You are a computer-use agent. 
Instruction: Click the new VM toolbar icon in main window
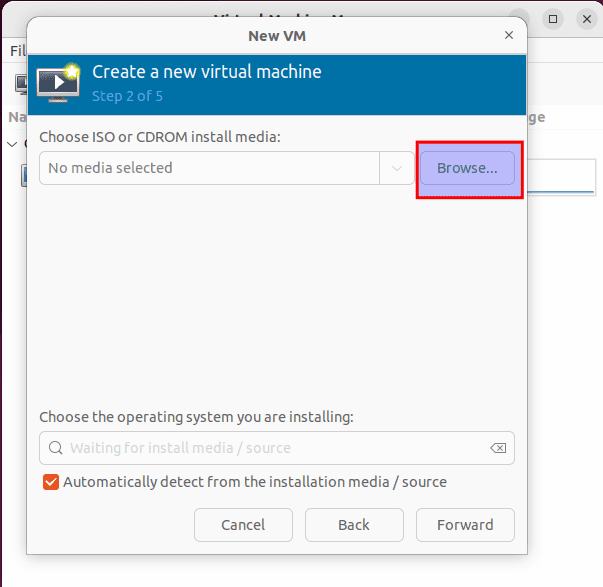coord(19,84)
